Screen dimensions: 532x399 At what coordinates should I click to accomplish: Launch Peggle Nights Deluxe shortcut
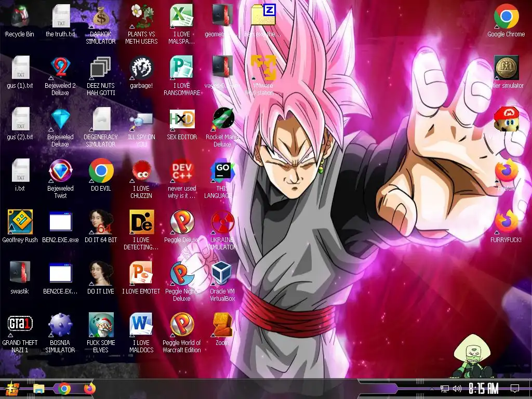[x=182, y=282]
